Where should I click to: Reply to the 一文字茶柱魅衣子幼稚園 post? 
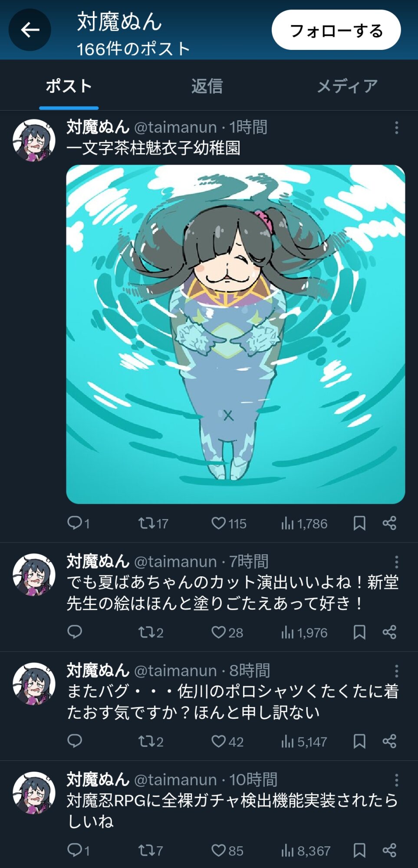[x=79, y=523]
